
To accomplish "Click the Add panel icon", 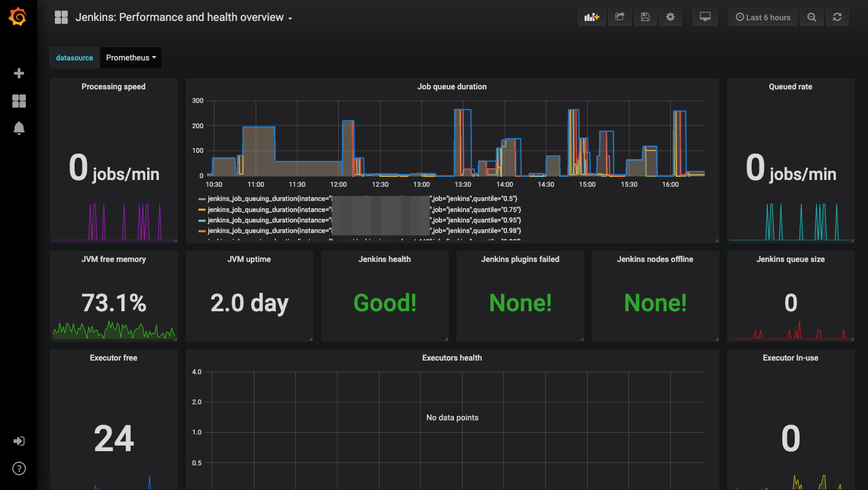I will tap(592, 17).
